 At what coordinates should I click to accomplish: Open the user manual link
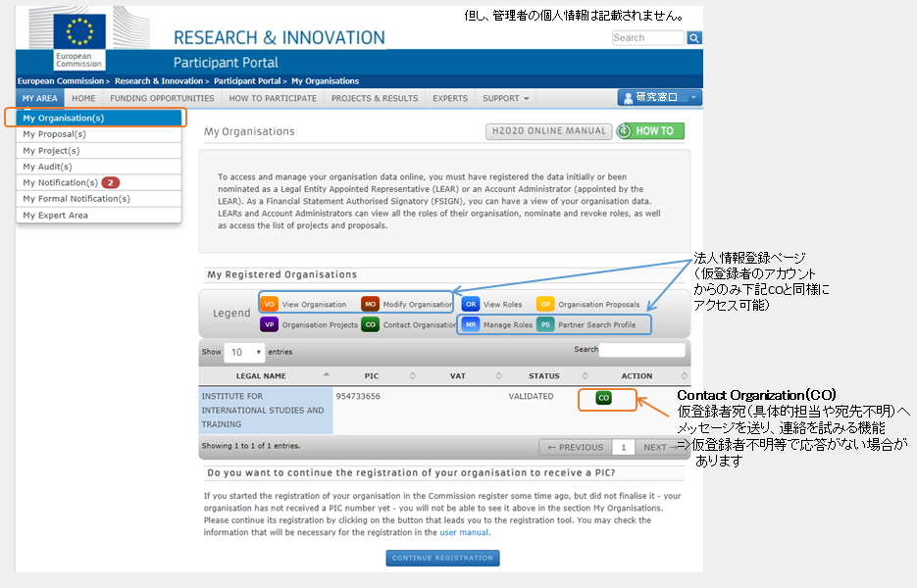click(464, 532)
